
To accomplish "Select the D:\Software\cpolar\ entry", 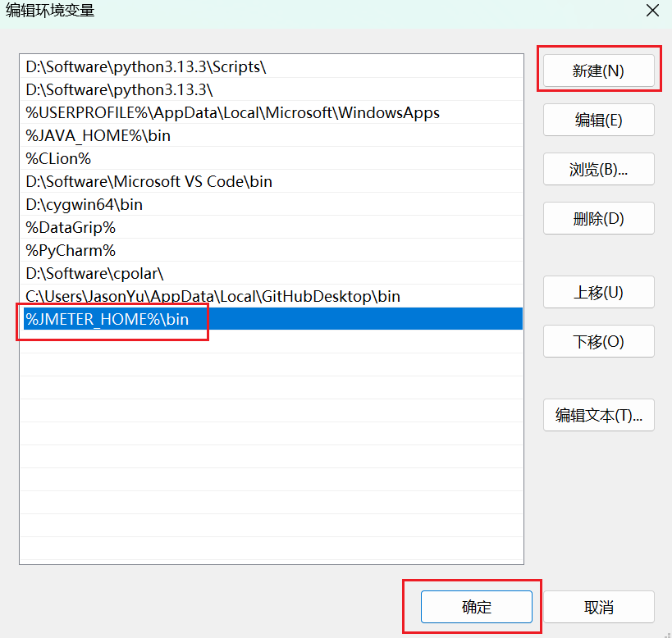I will [x=272, y=273].
